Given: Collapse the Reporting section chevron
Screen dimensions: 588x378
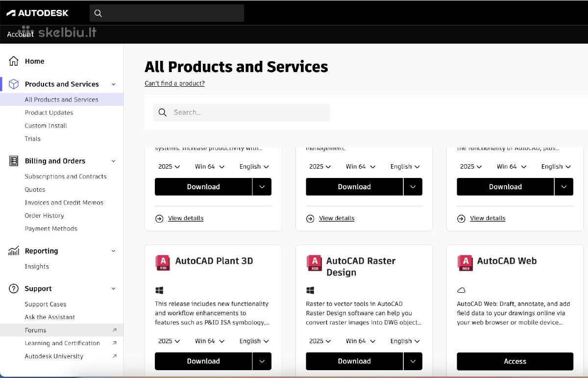Looking at the screenshot, I should [x=114, y=251].
